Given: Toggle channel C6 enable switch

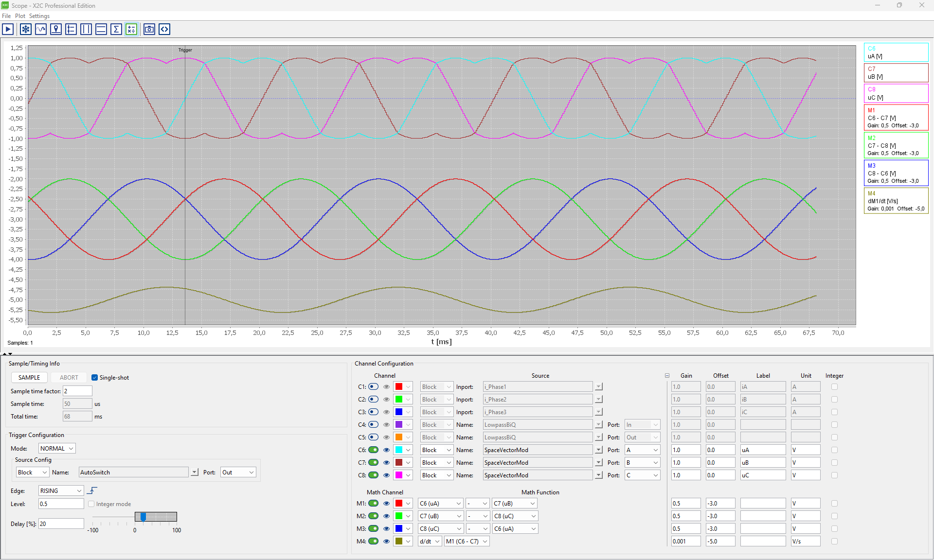Looking at the screenshot, I should tap(374, 450).
